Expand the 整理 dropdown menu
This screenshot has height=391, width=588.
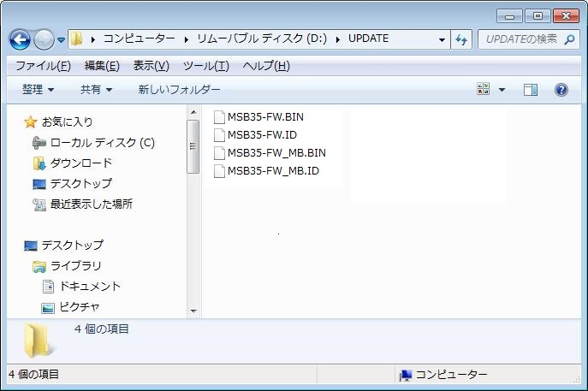(x=38, y=90)
